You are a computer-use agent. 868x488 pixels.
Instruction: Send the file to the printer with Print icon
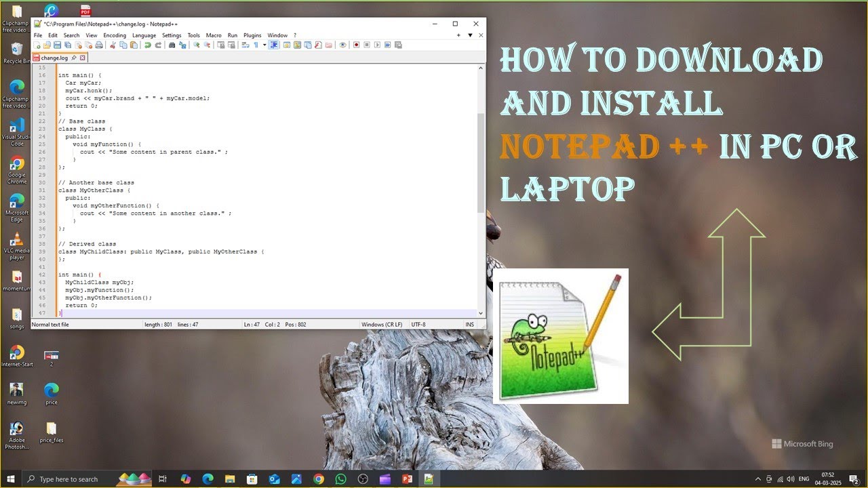point(99,45)
